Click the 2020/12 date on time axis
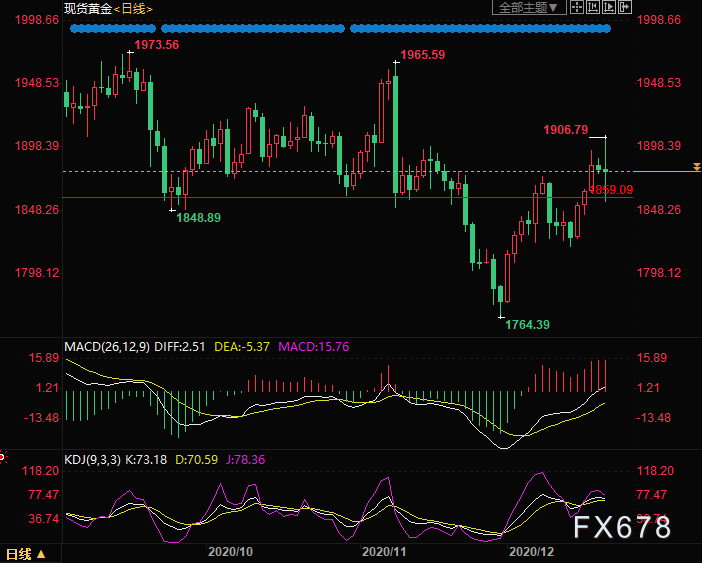702x563 pixels. [531, 551]
